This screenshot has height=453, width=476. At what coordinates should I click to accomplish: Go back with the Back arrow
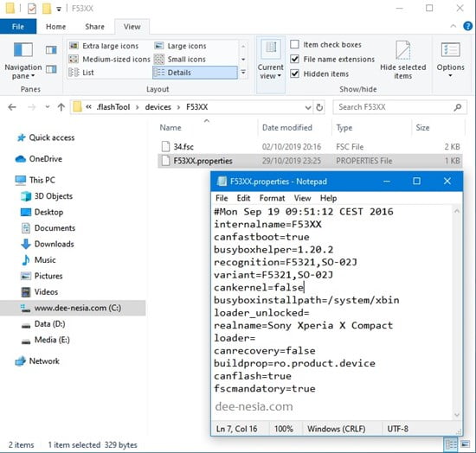click(12, 107)
